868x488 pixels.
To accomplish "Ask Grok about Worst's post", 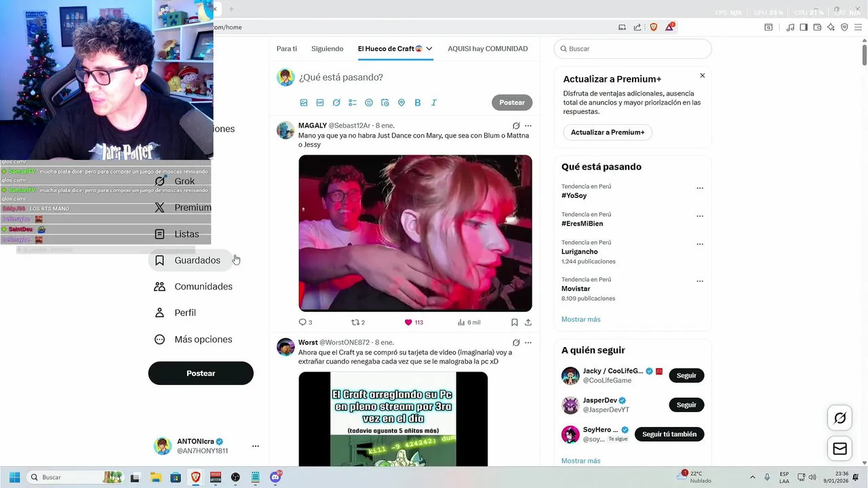I will click(x=516, y=342).
